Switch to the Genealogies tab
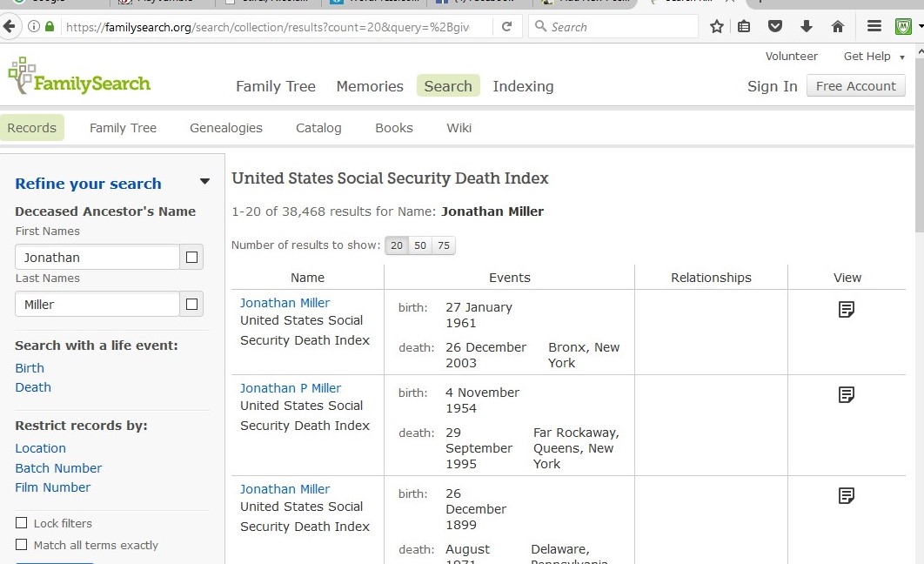924x564 pixels. (226, 128)
